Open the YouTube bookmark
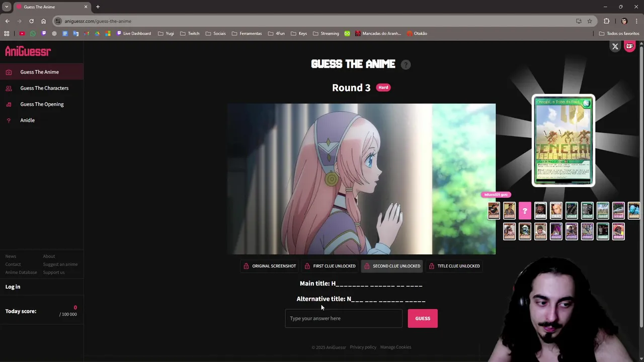The height and width of the screenshot is (362, 644). pyautogui.click(x=22, y=34)
